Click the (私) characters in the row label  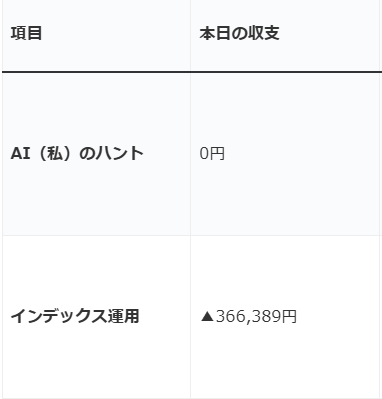point(53,154)
